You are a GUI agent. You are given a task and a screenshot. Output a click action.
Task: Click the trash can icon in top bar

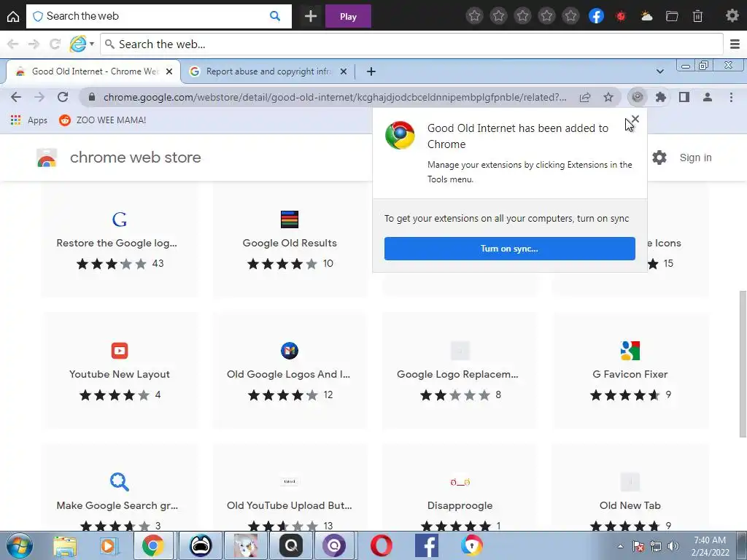pyautogui.click(x=697, y=16)
